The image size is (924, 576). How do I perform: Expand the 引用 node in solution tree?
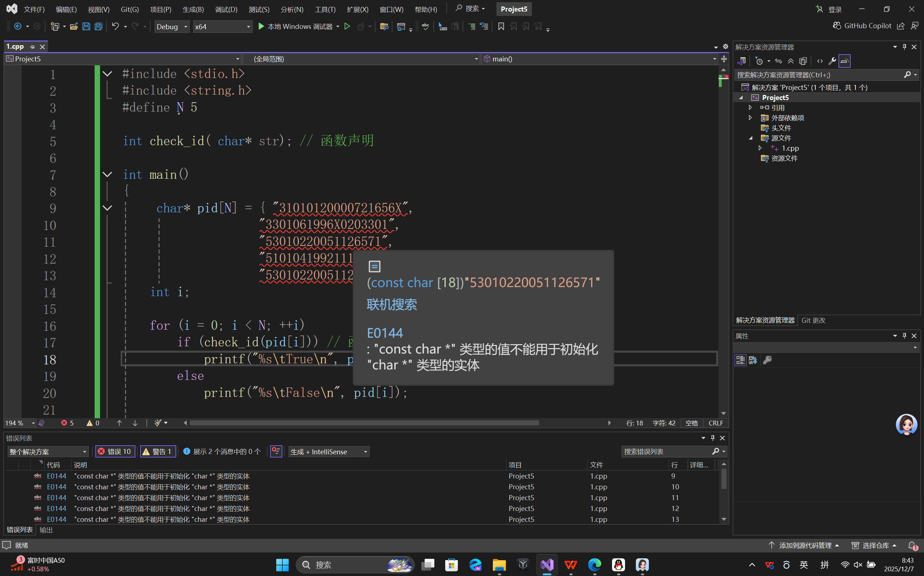tap(750, 108)
